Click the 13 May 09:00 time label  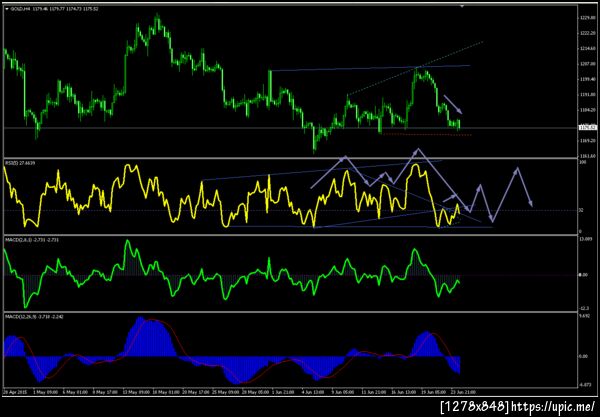[135, 392]
